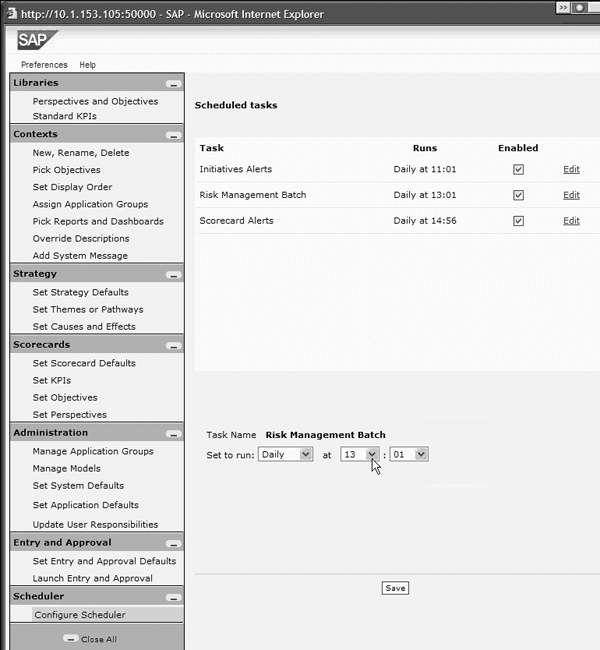Open Set Application Defaults
Viewport: 600px width, 650px height.
pos(85,505)
